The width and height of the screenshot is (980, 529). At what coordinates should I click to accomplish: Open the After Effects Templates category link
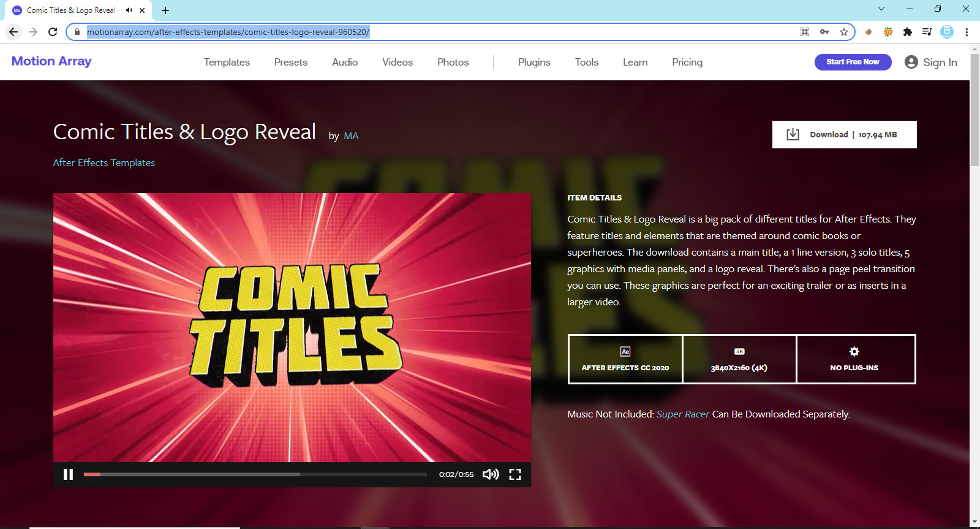pos(104,162)
